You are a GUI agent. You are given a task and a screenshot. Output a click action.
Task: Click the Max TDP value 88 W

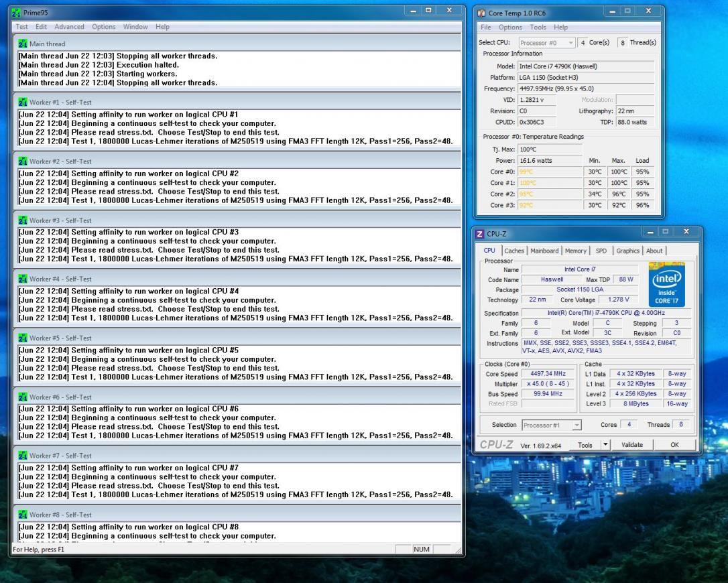(626, 279)
